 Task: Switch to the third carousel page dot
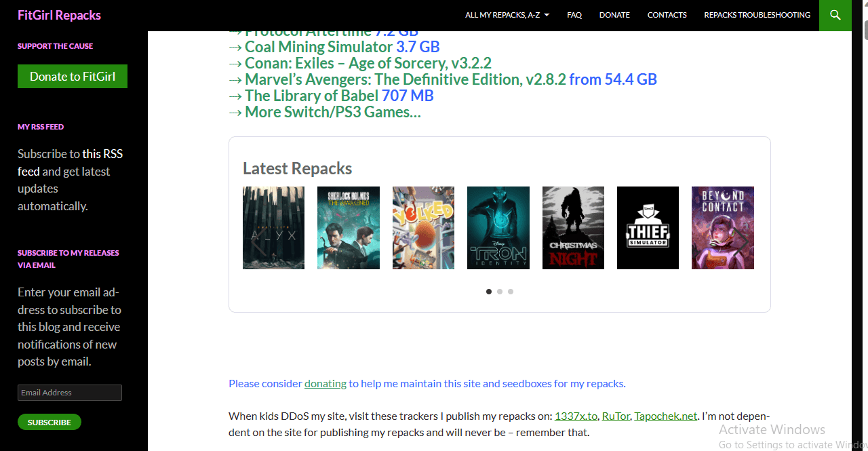coord(511,292)
